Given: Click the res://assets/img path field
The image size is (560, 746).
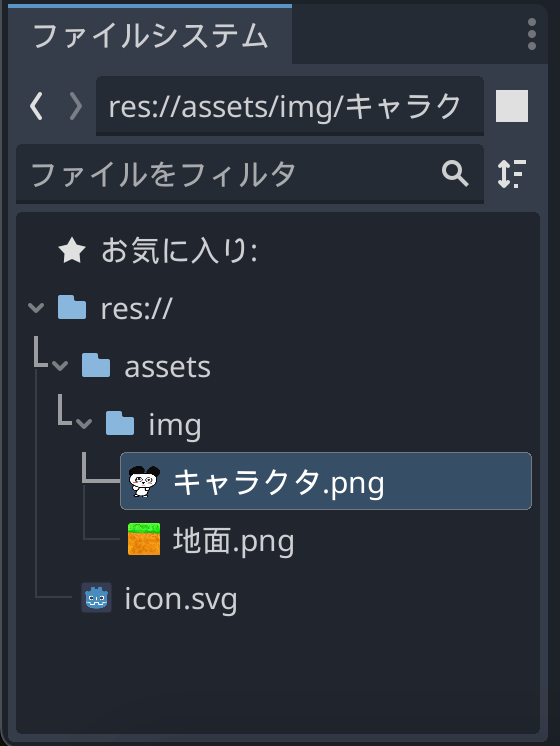Looking at the screenshot, I should [x=290, y=106].
